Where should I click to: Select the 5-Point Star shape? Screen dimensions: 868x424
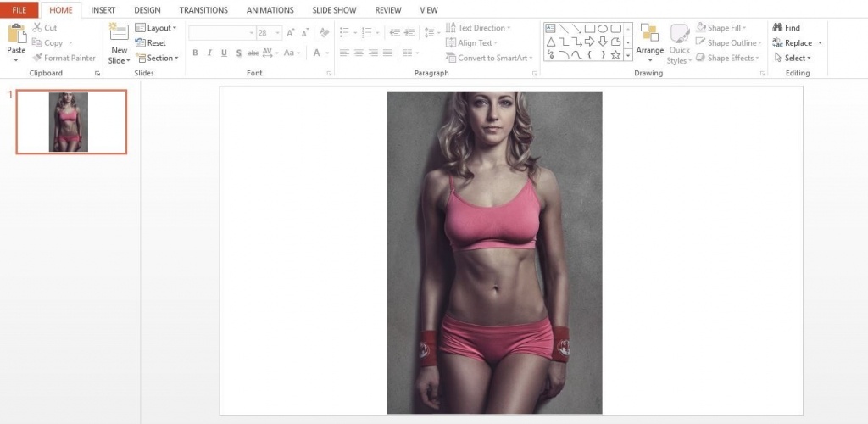[615, 55]
